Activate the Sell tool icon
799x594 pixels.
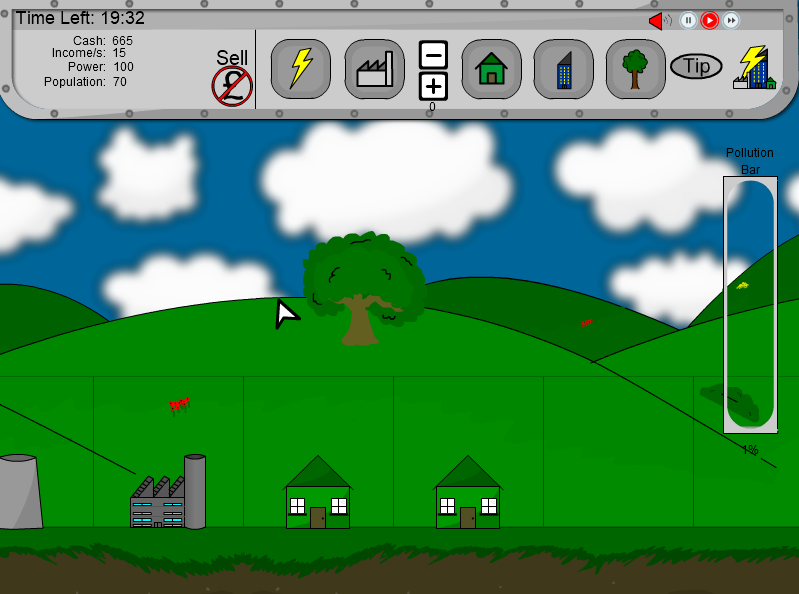click(232, 85)
